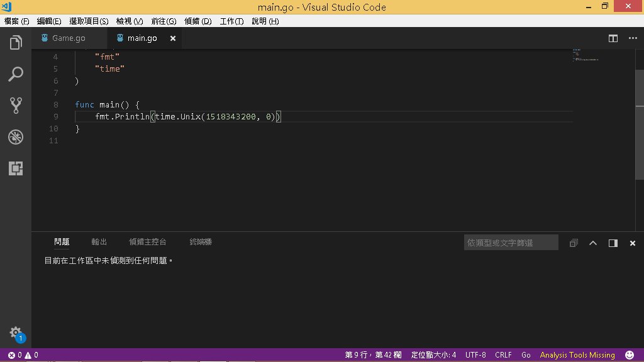This screenshot has width=644, height=362.
Task: Open the 編輯(E) menu
Action: click(x=49, y=21)
